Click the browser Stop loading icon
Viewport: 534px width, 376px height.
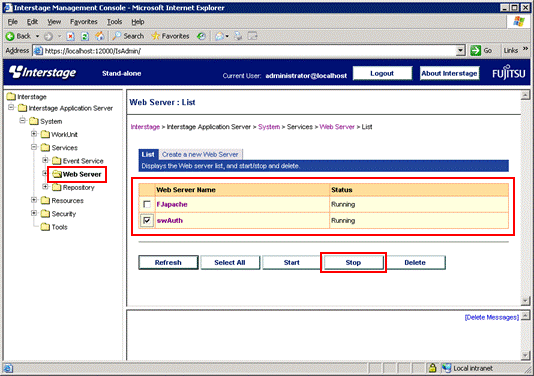[70, 36]
